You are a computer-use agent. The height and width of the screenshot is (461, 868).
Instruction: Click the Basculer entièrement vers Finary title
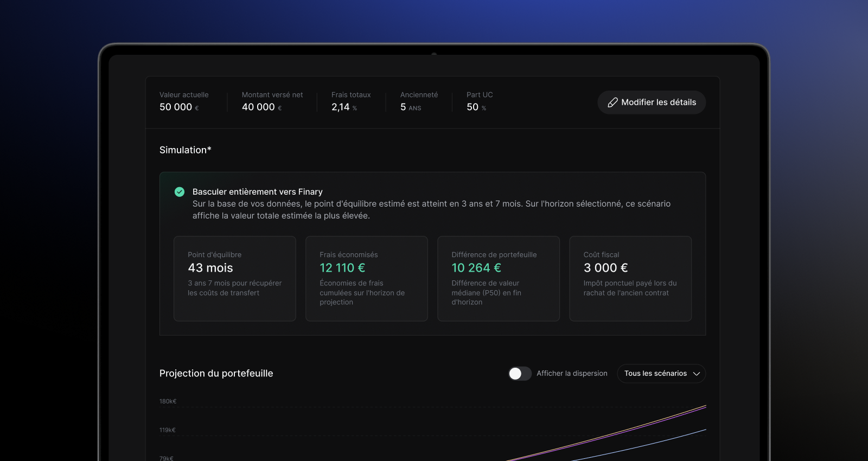[x=258, y=192]
